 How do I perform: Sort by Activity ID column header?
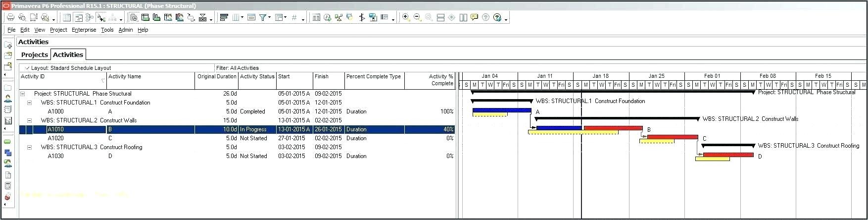pos(33,77)
